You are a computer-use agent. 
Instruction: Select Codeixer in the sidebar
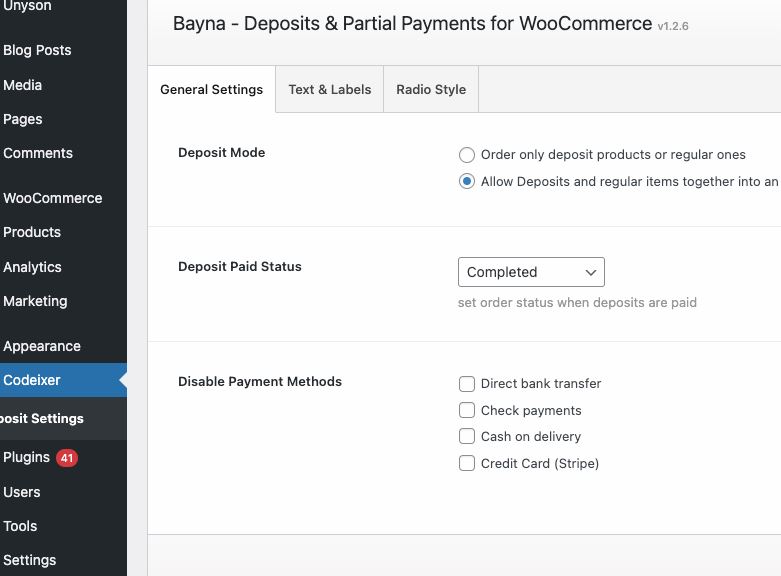click(63, 380)
